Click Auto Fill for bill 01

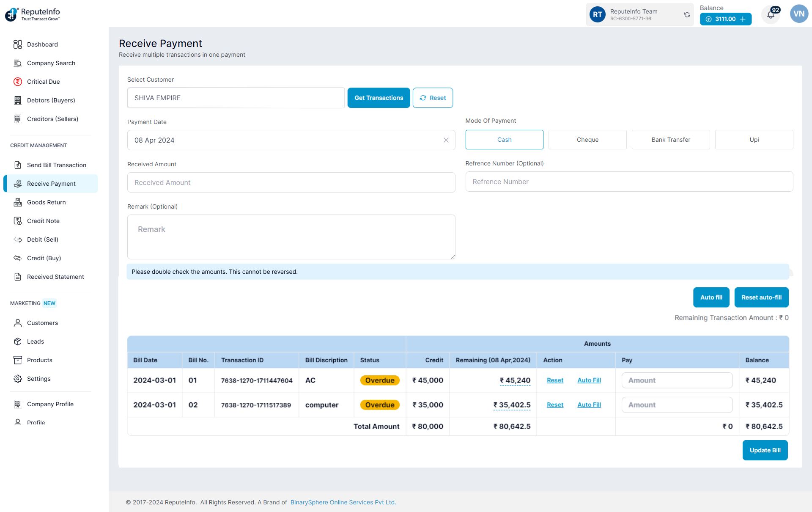coord(589,380)
